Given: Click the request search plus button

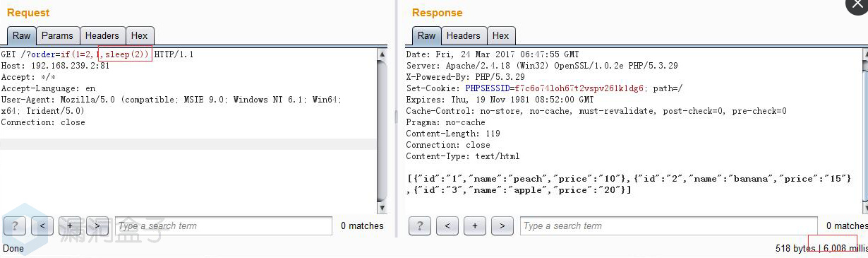Looking at the screenshot, I should pyautogui.click(x=70, y=226).
